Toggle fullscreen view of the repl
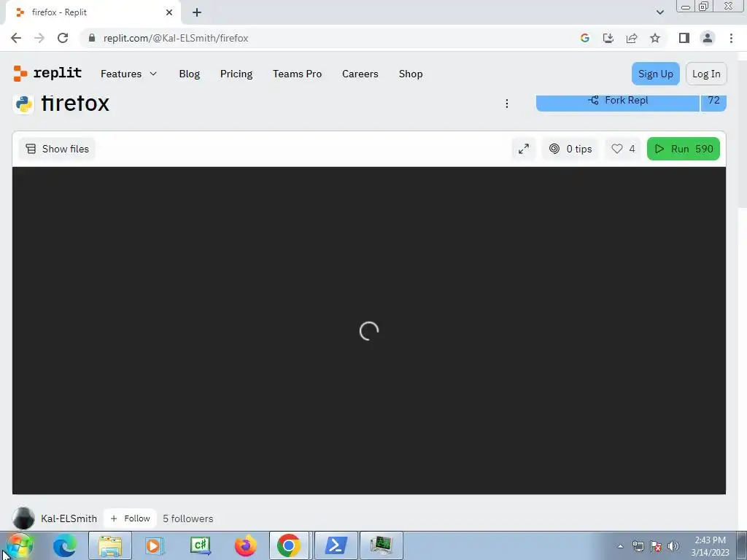Viewport: 747px width, 560px height. [524, 149]
